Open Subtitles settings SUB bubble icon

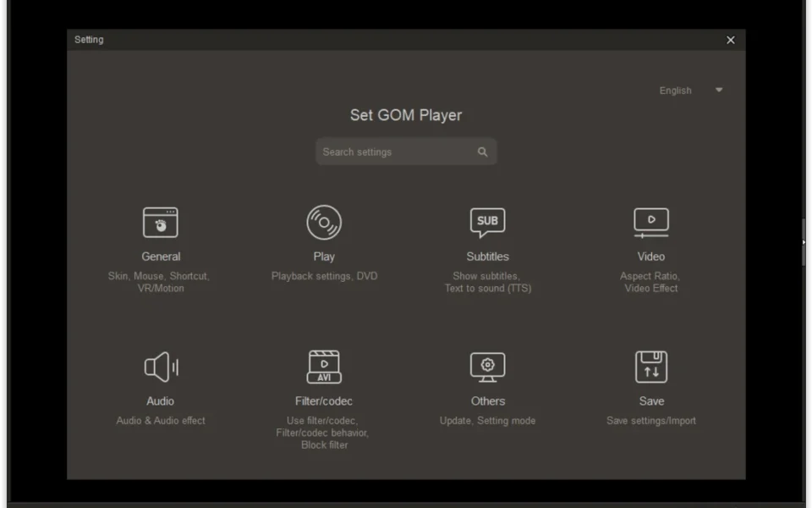[488, 223]
